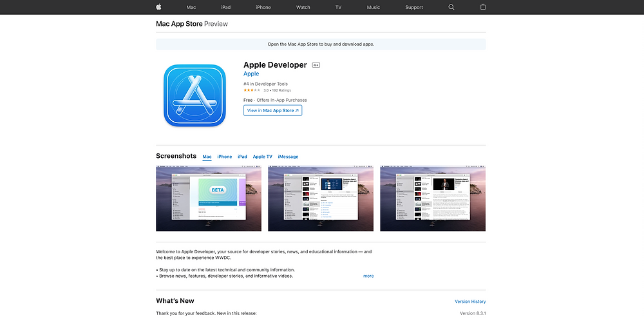Screen dimensions: 644x319
Task: Select the Apple TV screenshots tab
Action: point(263,157)
